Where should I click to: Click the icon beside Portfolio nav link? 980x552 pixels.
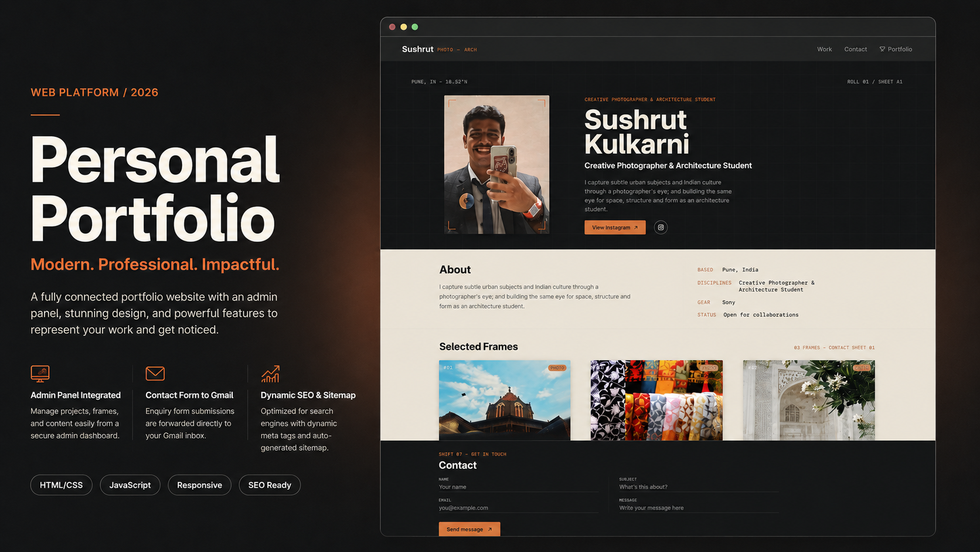pos(882,49)
